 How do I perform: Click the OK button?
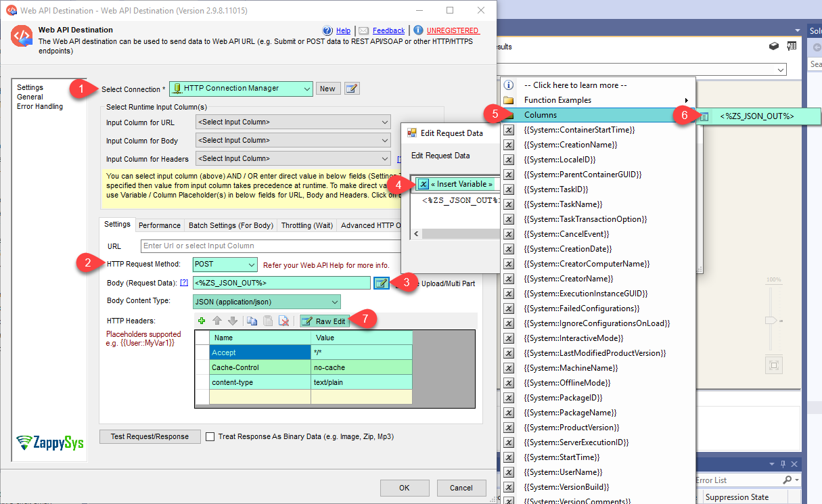405,488
